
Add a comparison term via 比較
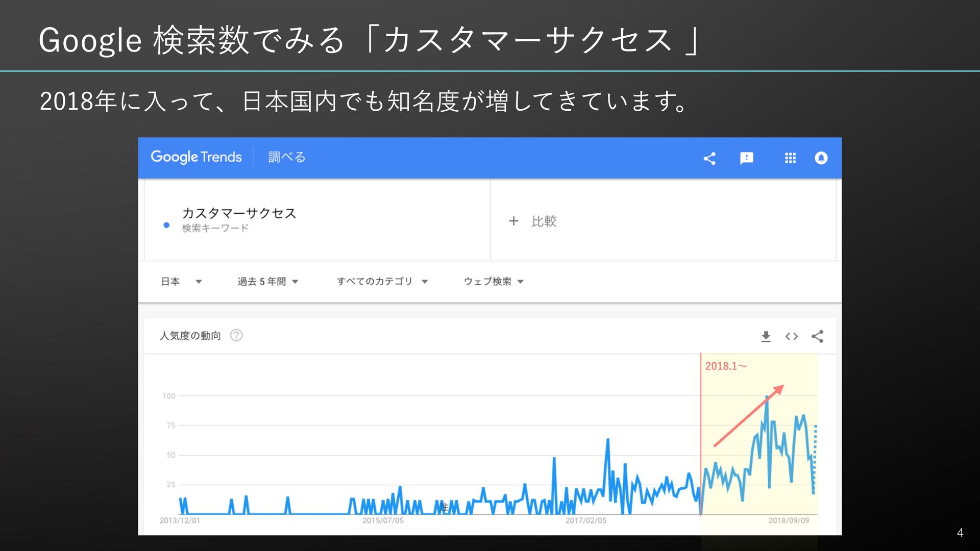(544, 221)
